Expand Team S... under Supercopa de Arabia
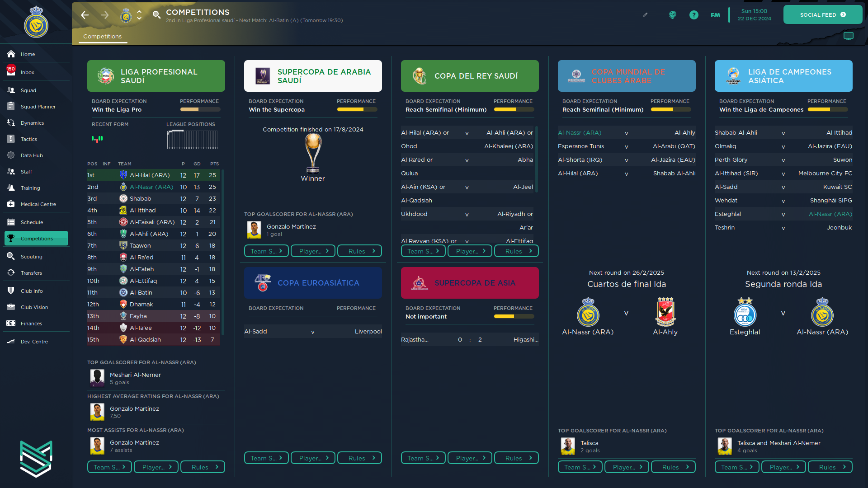Image resolution: width=868 pixels, height=488 pixels. pos(266,251)
